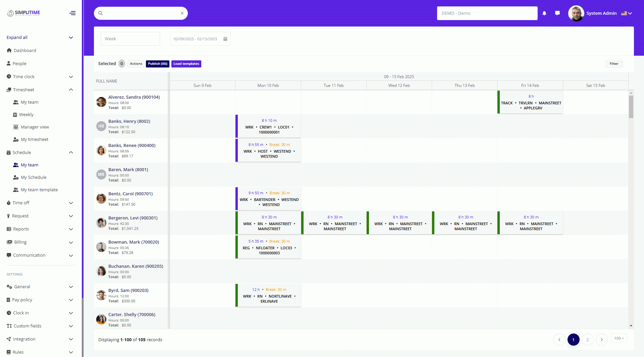The width and height of the screenshot is (644, 357).
Task: Click the vertical scrollbar of schedule grid
Action: [x=631, y=107]
